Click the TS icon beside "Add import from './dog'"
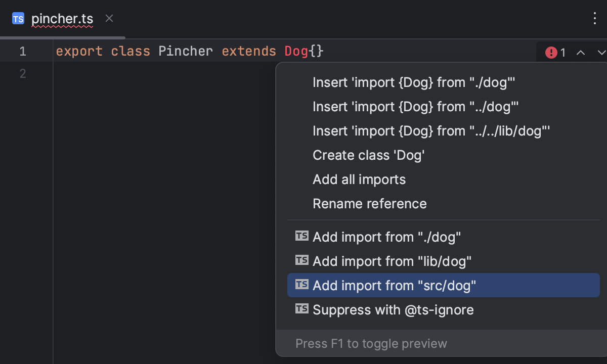This screenshot has height=364, width=607. pyautogui.click(x=301, y=236)
